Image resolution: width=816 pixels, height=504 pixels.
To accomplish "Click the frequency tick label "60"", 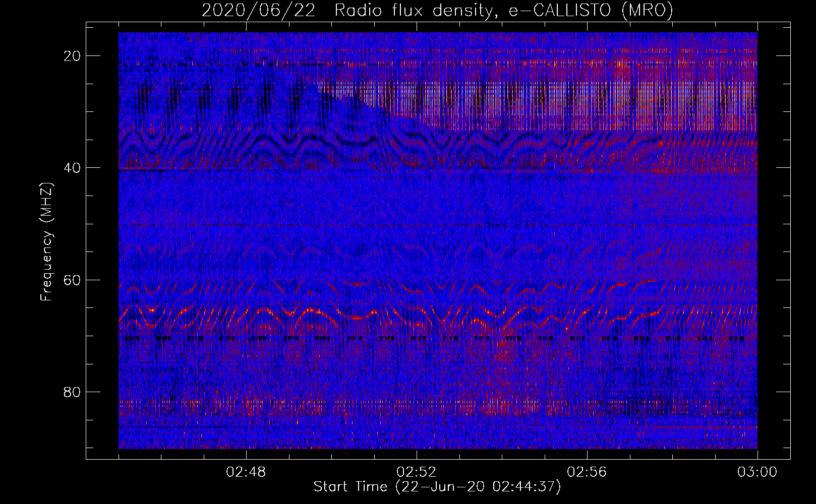I will [73, 280].
